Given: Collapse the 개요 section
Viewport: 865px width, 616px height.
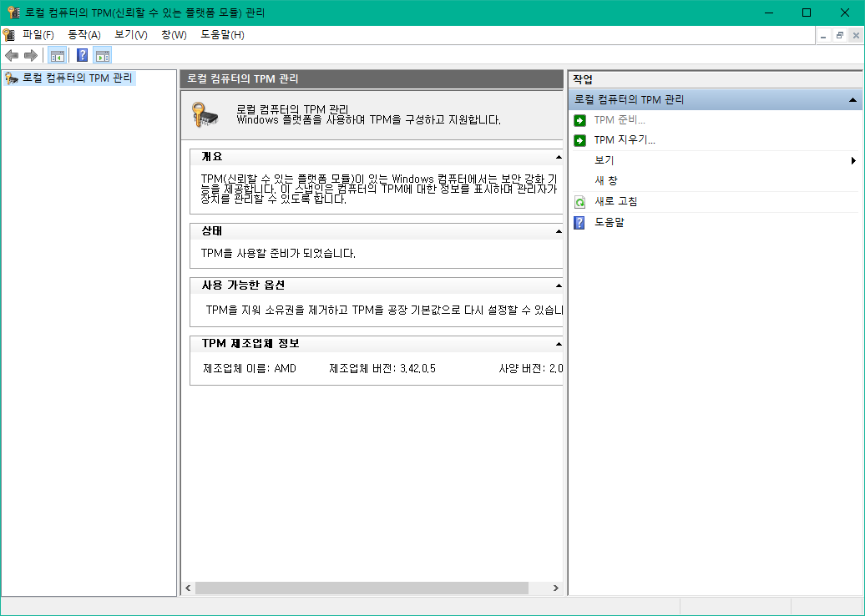Looking at the screenshot, I should (559, 157).
